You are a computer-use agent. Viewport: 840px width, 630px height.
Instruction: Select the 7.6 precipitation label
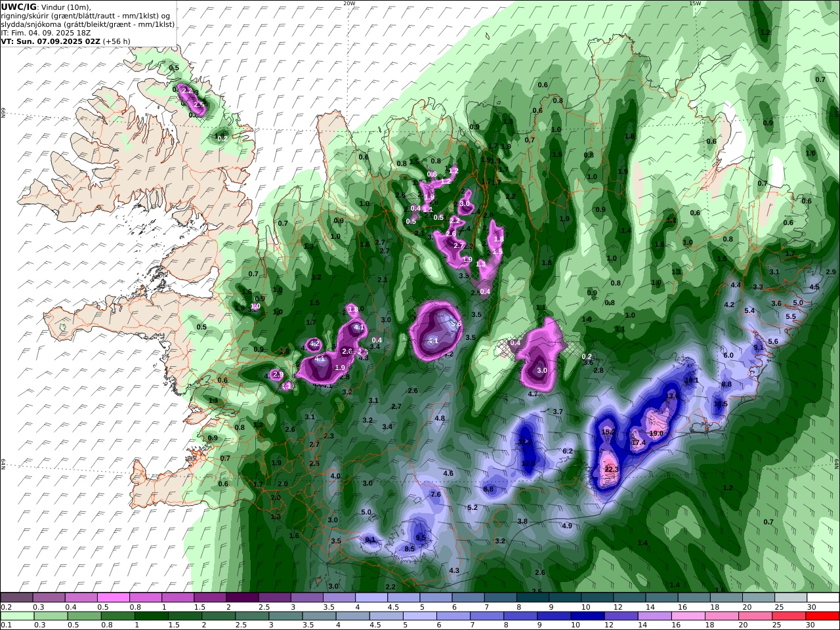coord(435,494)
